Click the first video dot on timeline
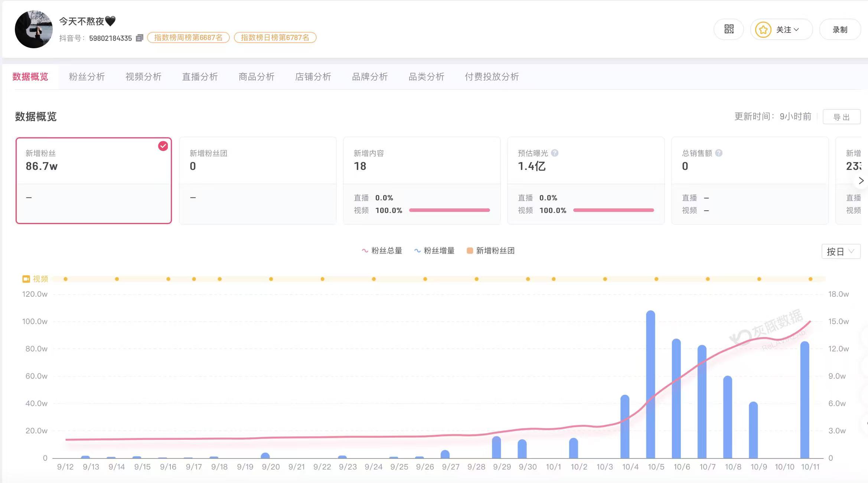 point(66,279)
